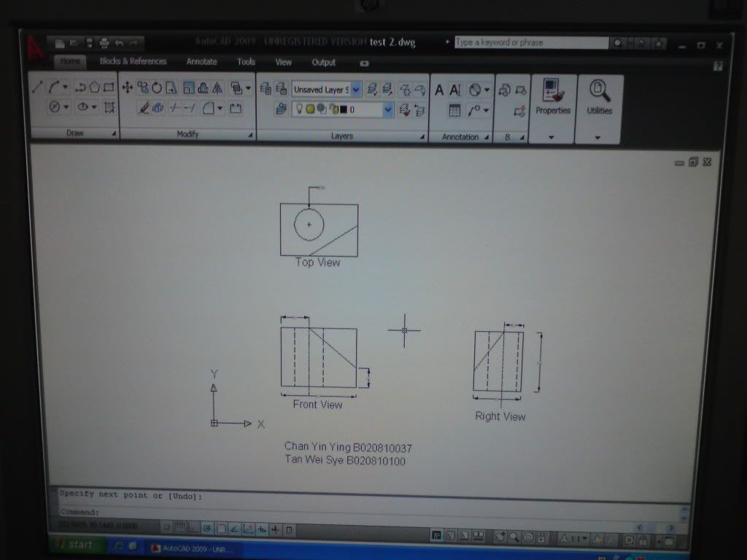
Task: Expand the Layers panel
Action: (422, 137)
